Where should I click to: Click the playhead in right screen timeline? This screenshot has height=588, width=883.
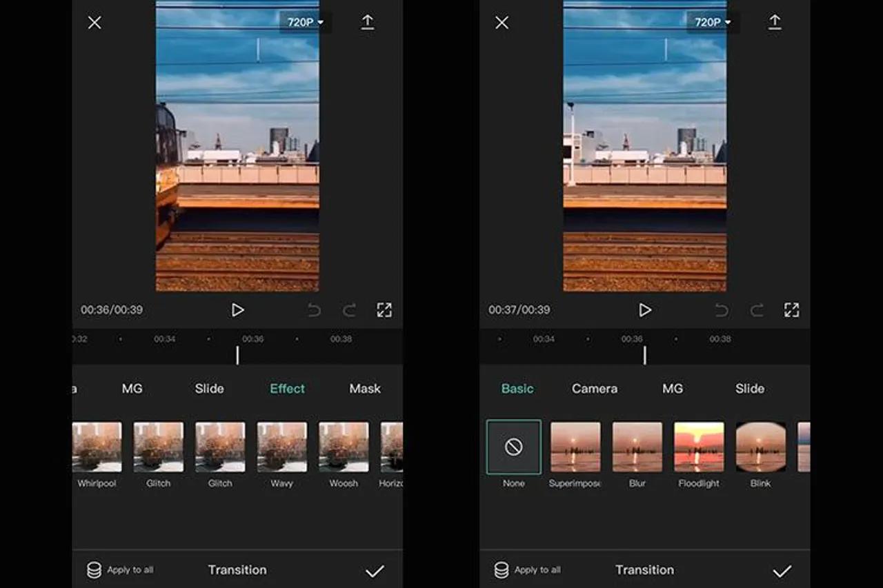click(644, 355)
